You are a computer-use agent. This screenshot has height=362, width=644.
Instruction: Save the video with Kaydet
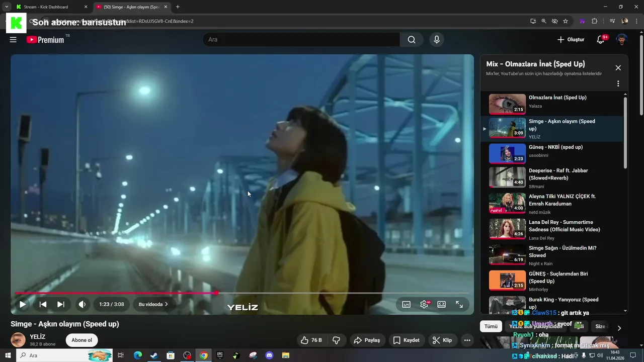406,340
